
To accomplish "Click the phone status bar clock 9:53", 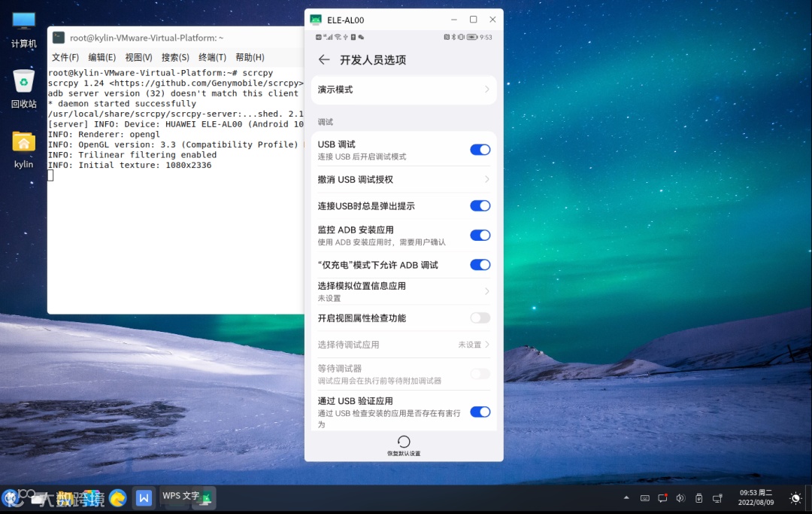I will click(x=486, y=38).
